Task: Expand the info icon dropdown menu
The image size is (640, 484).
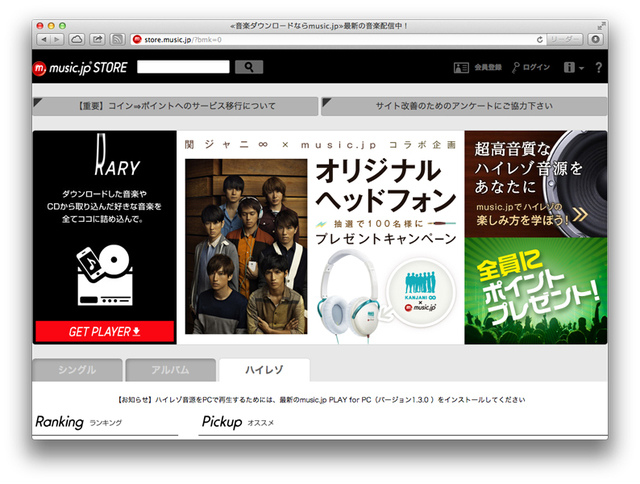Action: (x=573, y=67)
